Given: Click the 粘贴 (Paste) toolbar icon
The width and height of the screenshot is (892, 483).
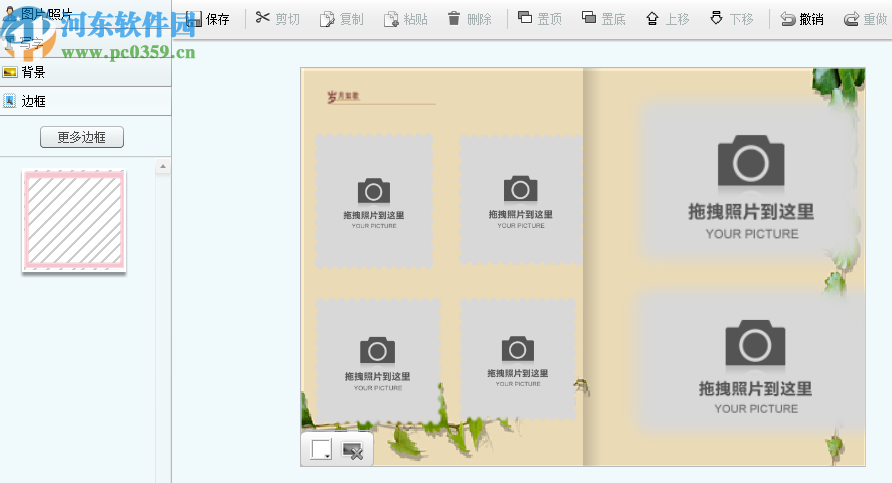Looking at the screenshot, I should coord(391,19).
